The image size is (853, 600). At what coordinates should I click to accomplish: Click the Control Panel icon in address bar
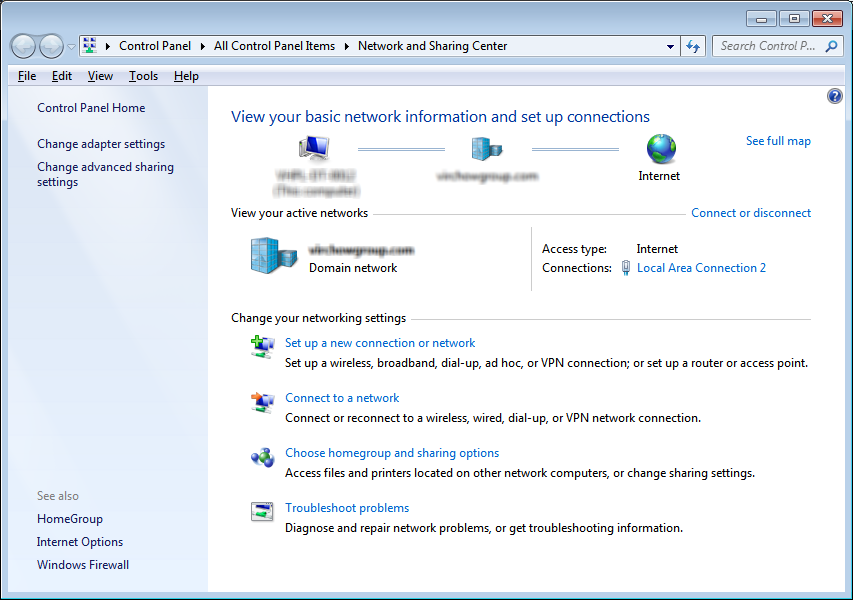tap(90, 46)
